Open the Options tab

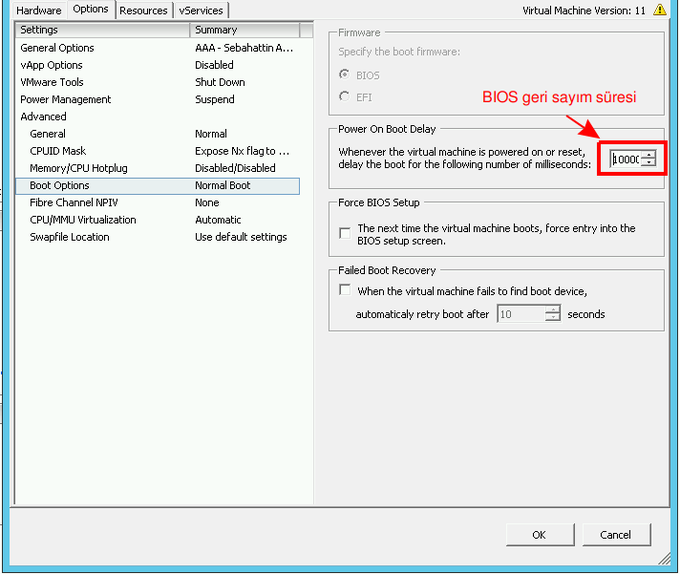click(x=91, y=9)
